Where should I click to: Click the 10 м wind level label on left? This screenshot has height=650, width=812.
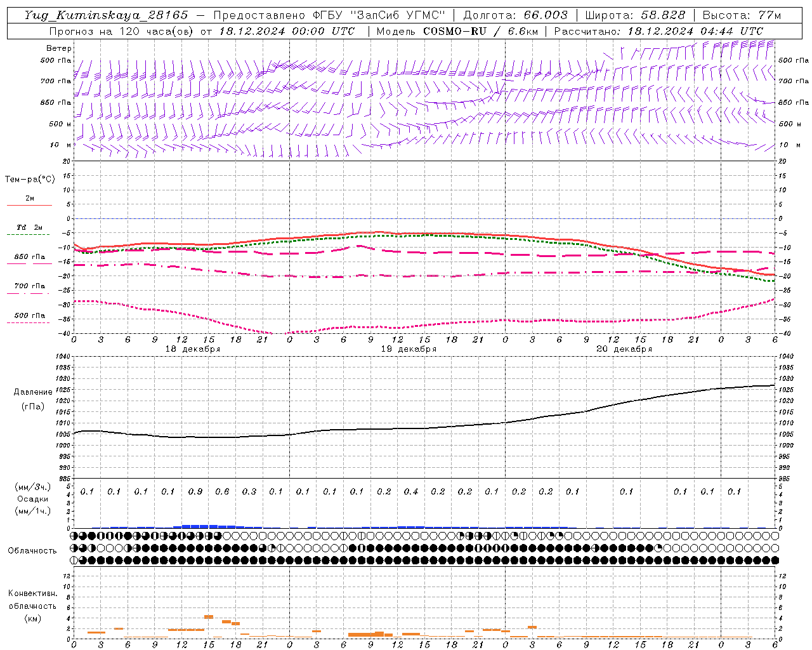[60, 145]
